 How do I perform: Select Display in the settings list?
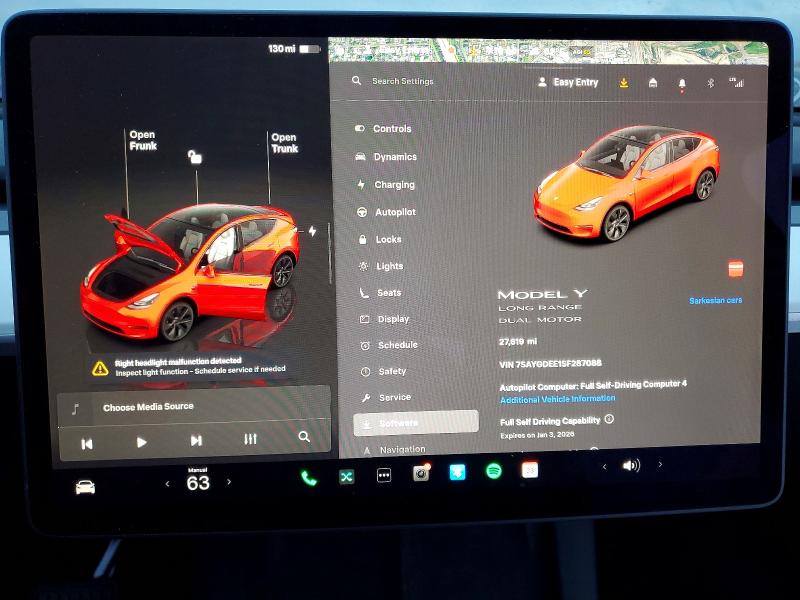385,319
